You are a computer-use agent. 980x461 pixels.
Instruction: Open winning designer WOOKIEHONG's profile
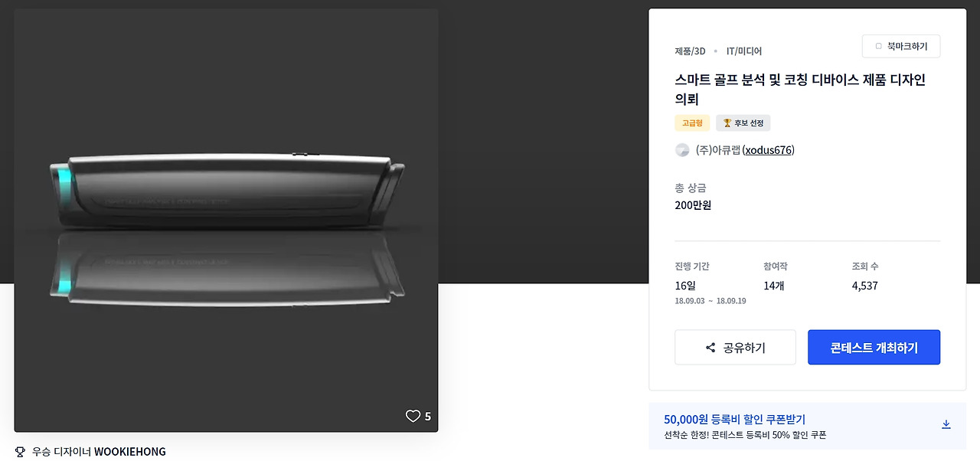click(129, 452)
